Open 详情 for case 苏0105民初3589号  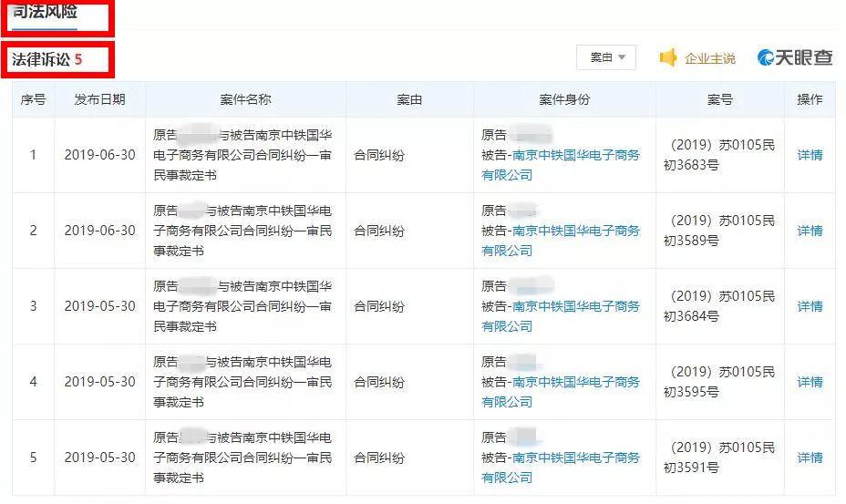810,231
